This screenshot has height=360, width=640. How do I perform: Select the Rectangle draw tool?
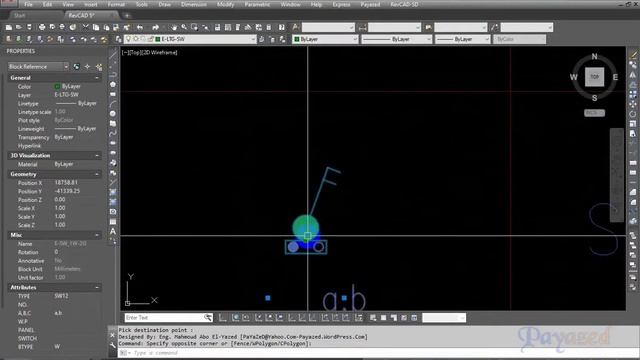click(x=113, y=94)
